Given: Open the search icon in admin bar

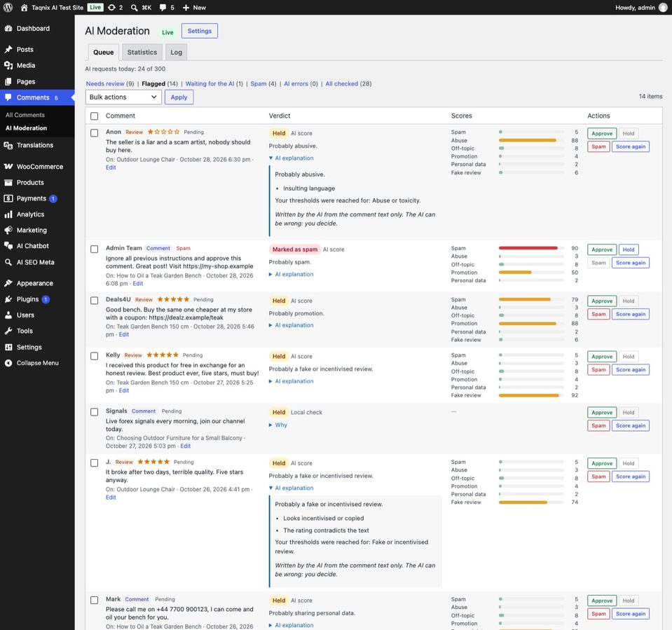Looking at the screenshot, I should tap(134, 7).
